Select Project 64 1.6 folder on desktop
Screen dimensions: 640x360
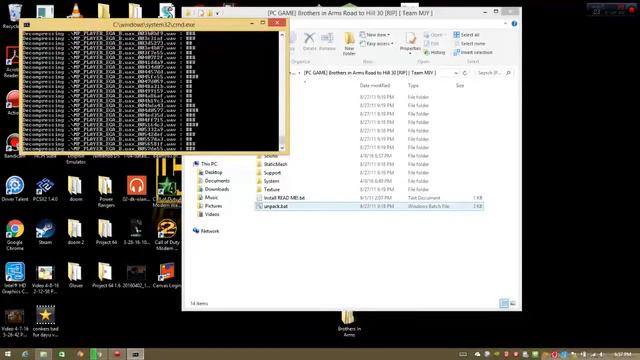106,276
